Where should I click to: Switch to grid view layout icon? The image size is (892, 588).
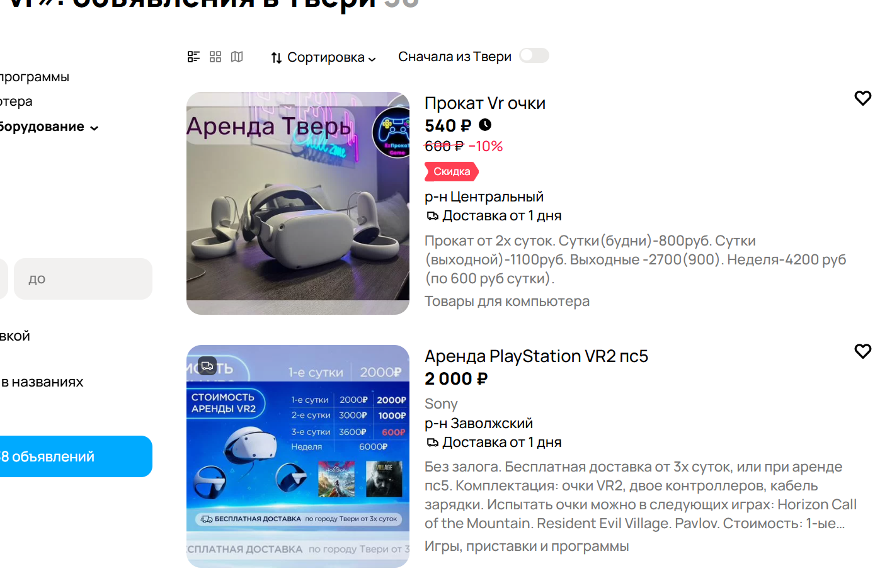pos(215,57)
